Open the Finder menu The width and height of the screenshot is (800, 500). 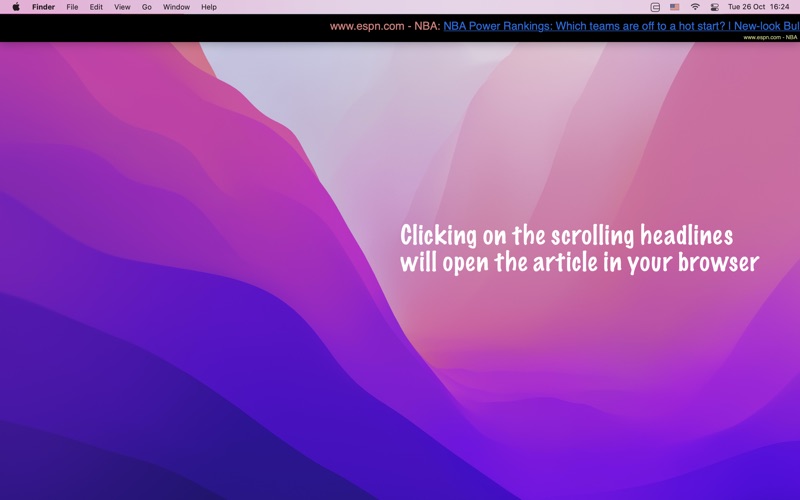[43, 7]
